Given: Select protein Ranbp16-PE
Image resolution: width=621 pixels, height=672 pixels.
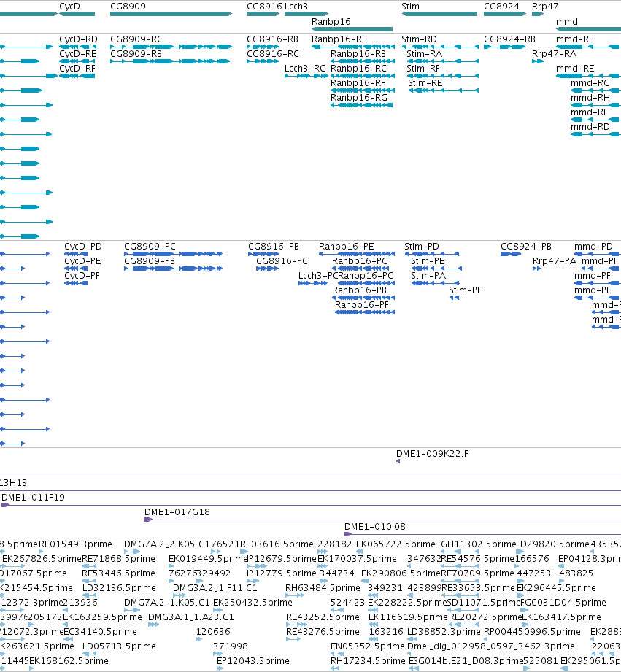Looking at the screenshot, I should tap(357, 254).
